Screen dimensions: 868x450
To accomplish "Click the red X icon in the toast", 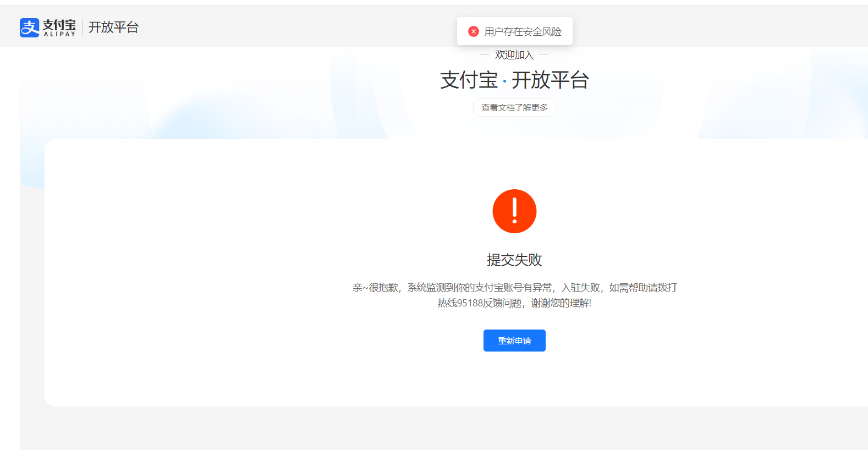I will pos(473,31).
